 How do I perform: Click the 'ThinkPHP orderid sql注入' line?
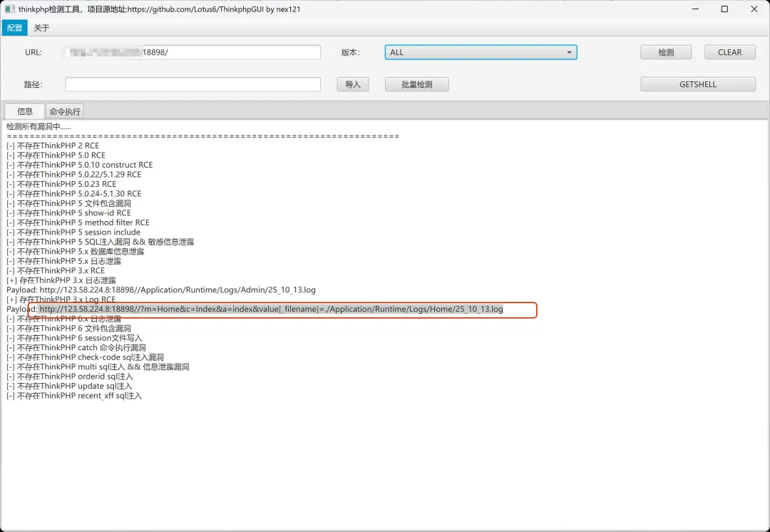coord(70,377)
